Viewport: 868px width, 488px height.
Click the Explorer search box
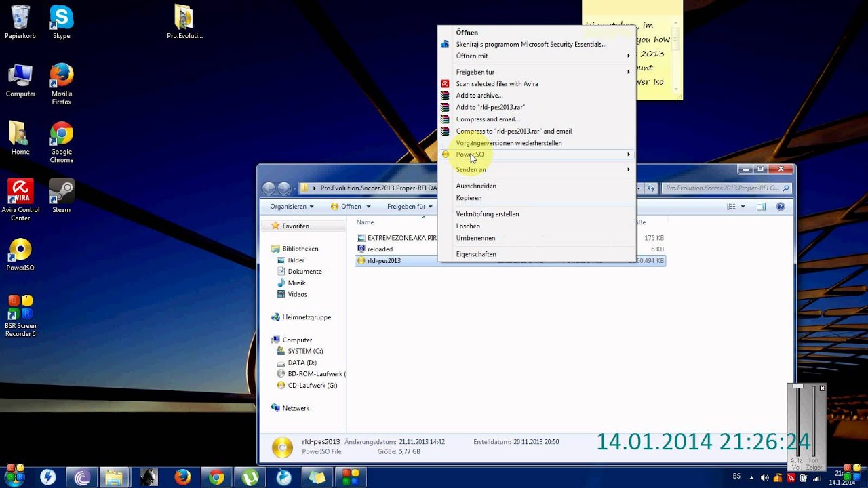point(727,188)
